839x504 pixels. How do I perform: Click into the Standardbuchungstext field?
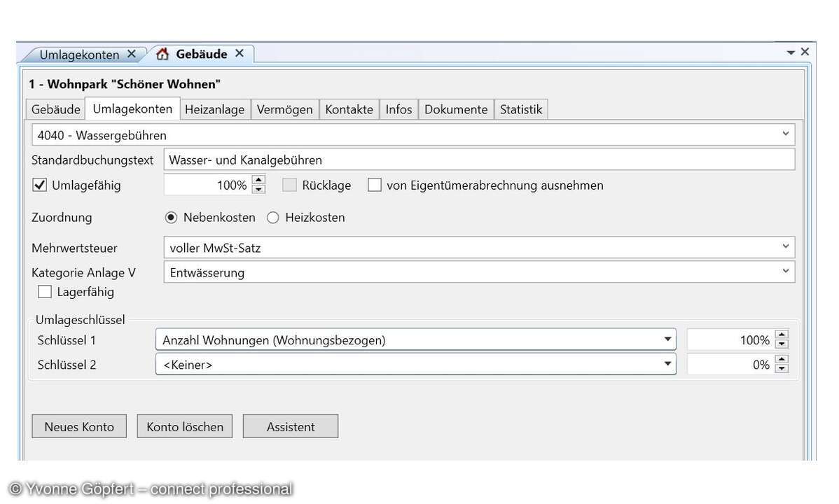479,160
